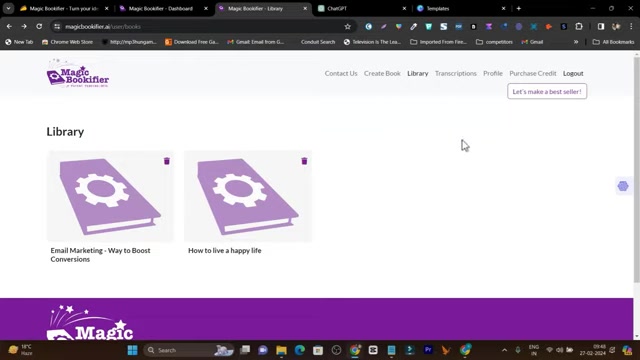Go to the Contact Us page
The height and width of the screenshot is (360, 640).
[341, 73]
